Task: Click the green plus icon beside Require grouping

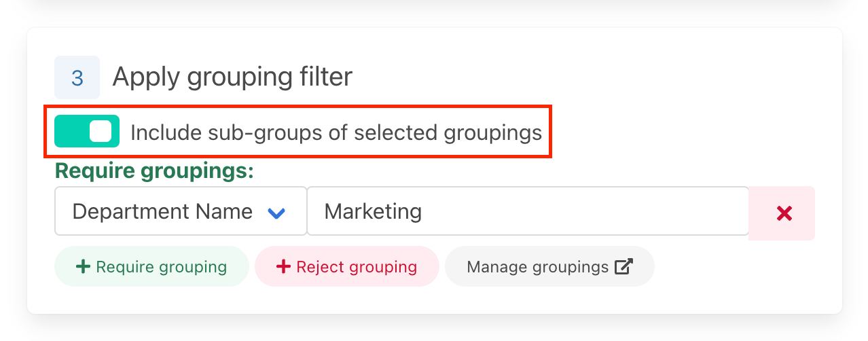Action: [83, 267]
